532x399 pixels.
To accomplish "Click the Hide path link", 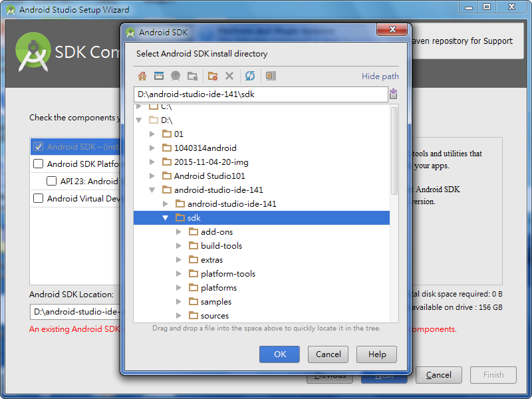I will tap(380, 76).
